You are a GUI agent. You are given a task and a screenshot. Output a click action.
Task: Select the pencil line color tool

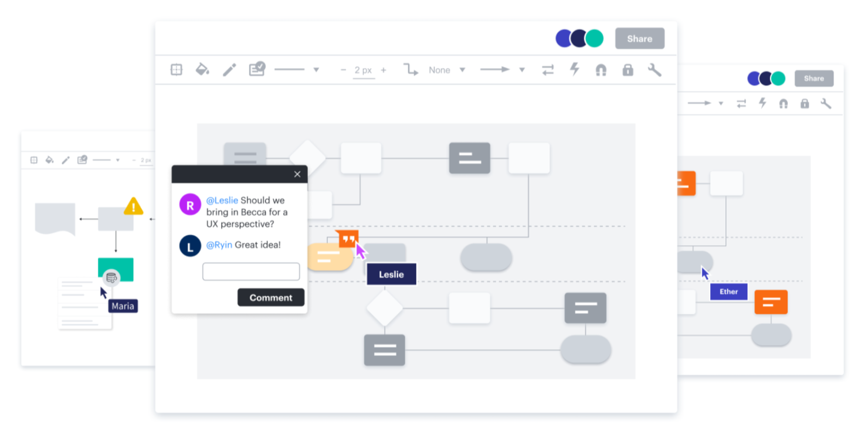[x=229, y=70]
